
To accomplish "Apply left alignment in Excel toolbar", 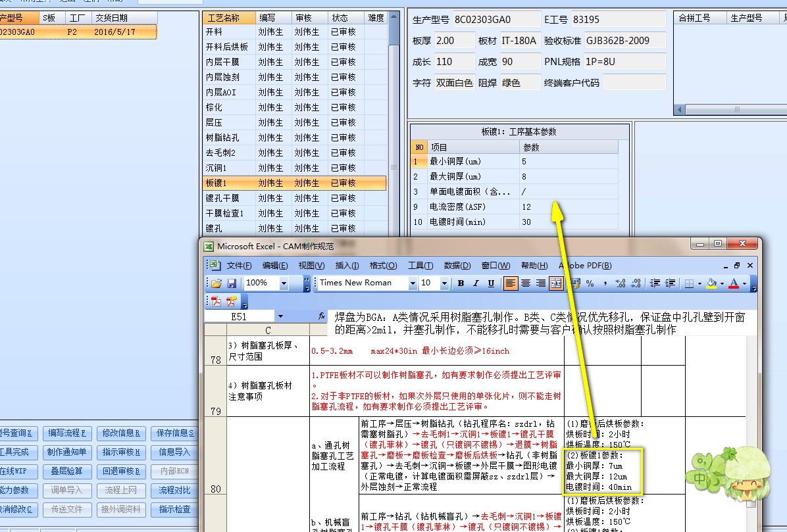I will (510, 283).
